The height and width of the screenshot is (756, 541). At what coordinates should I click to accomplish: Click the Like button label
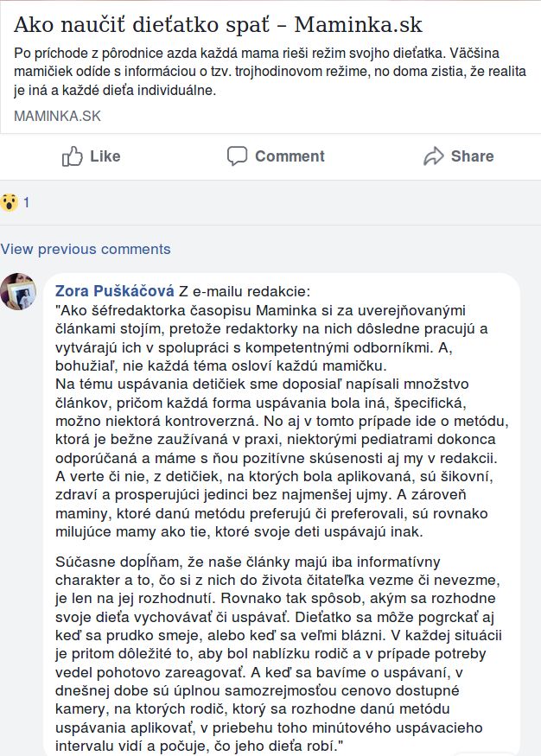coord(105,156)
